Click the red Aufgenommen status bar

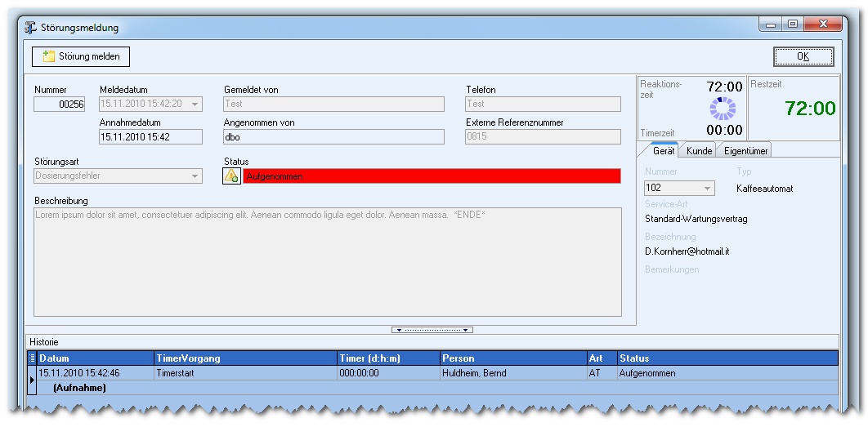tap(432, 176)
